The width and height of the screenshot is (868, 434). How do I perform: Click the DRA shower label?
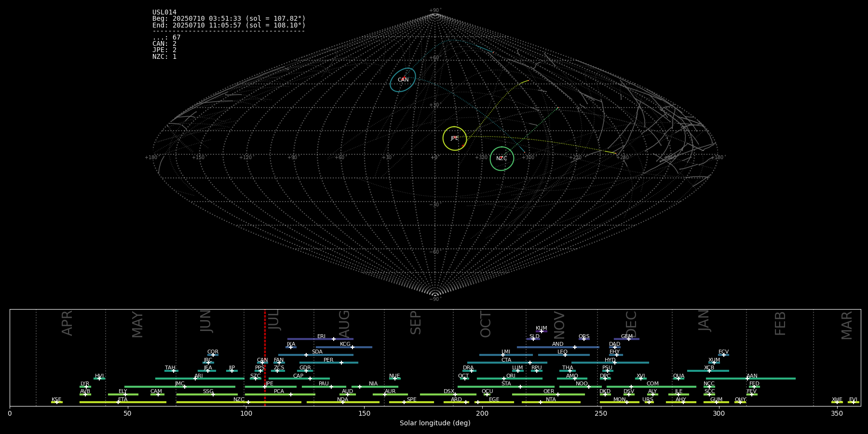click(x=468, y=368)
